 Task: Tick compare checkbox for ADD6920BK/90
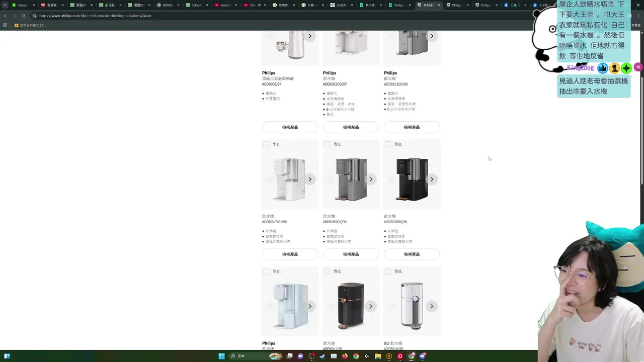point(388,144)
